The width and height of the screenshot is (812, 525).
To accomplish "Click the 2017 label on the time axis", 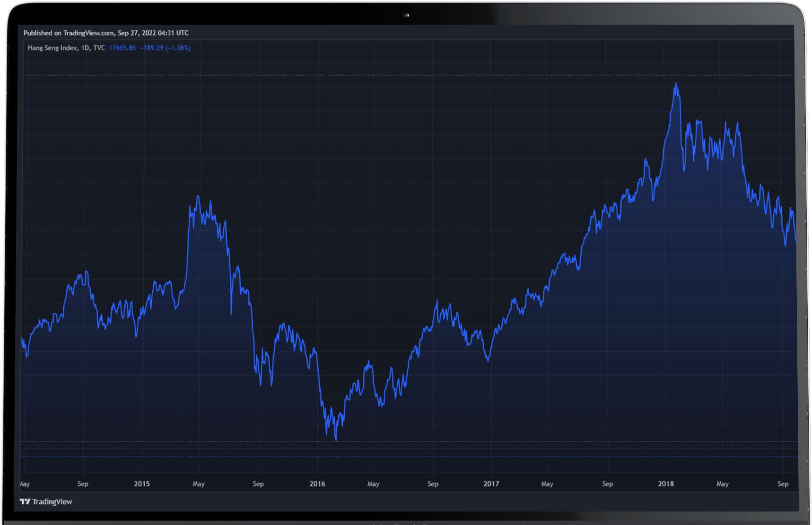I will click(x=491, y=484).
